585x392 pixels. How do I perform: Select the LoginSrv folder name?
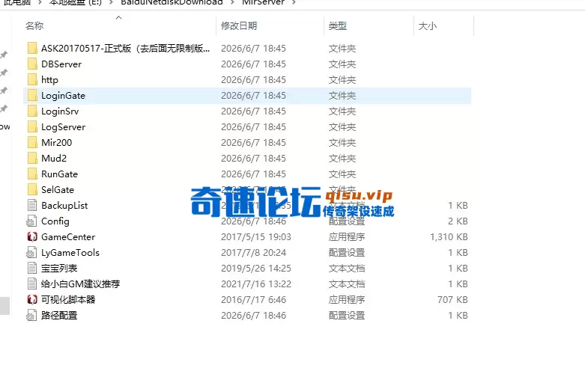point(60,111)
